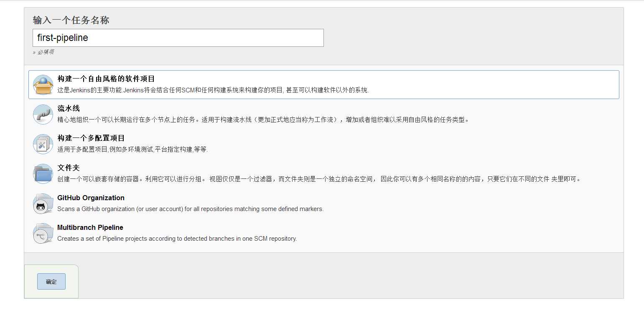Click the description 'Scans a GitHub organization'
The image size is (644, 313).
pyautogui.click(x=190, y=209)
